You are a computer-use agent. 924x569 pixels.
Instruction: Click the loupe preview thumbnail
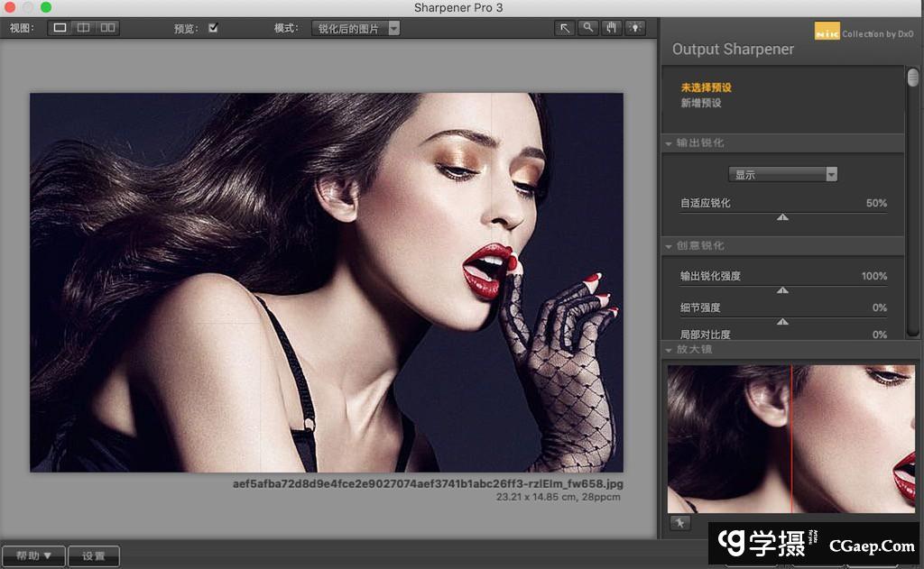coord(790,438)
